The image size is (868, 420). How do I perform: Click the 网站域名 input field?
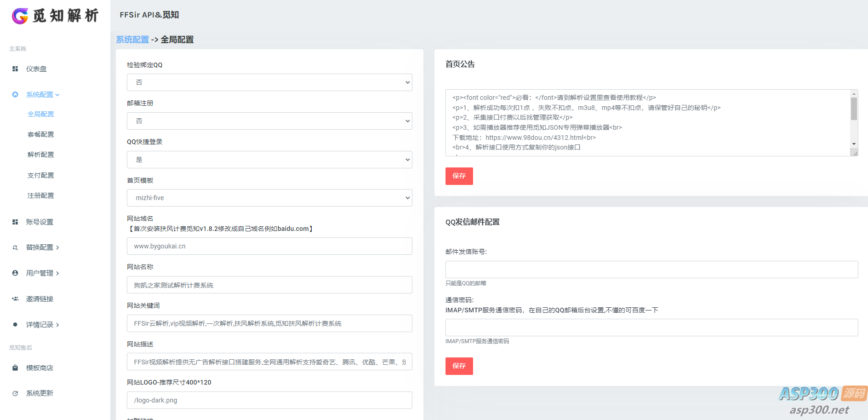click(269, 246)
